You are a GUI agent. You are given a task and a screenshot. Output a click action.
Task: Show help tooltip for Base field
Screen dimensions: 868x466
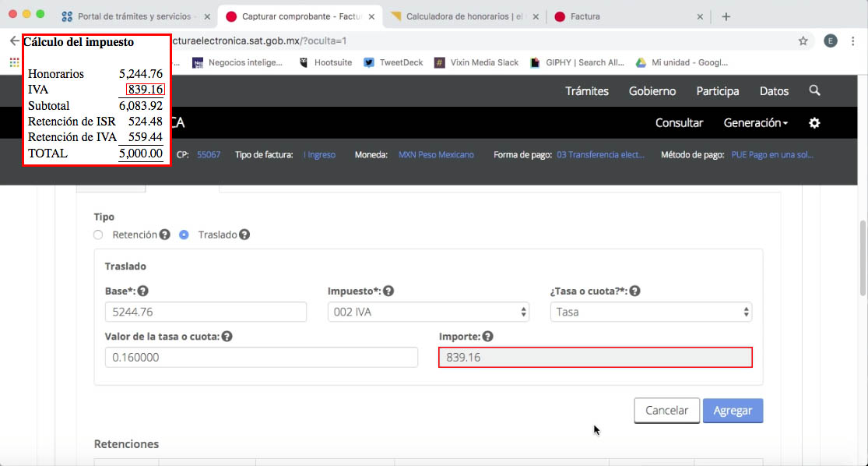[x=142, y=291]
